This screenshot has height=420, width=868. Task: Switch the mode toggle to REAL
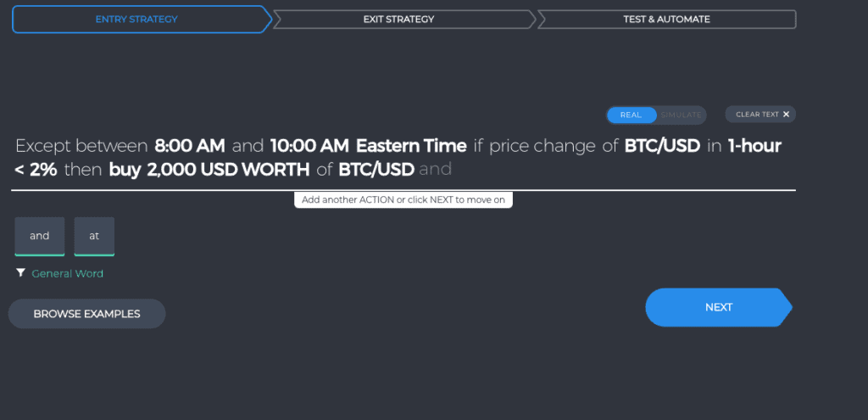(631, 115)
